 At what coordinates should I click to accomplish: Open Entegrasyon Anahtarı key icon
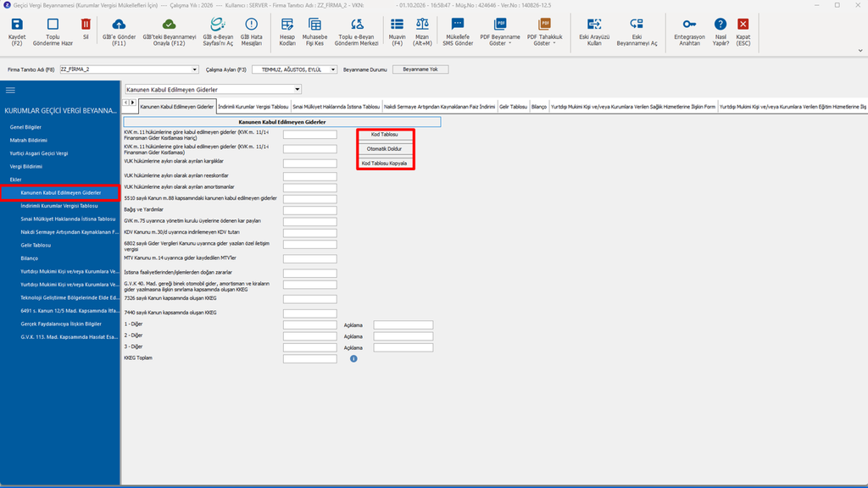(689, 25)
